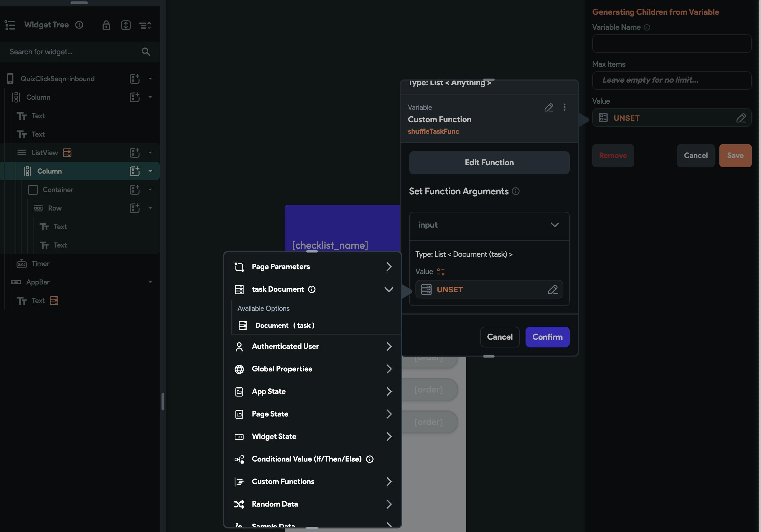The image size is (761, 532).
Task: Click the search magnifier icon
Action: coord(146,52)
